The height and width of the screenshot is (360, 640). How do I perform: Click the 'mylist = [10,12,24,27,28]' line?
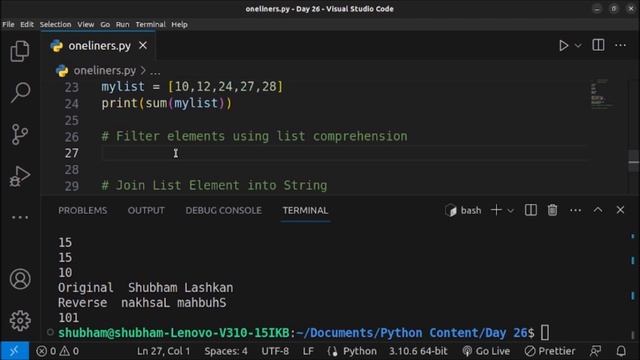coord(192,87)
